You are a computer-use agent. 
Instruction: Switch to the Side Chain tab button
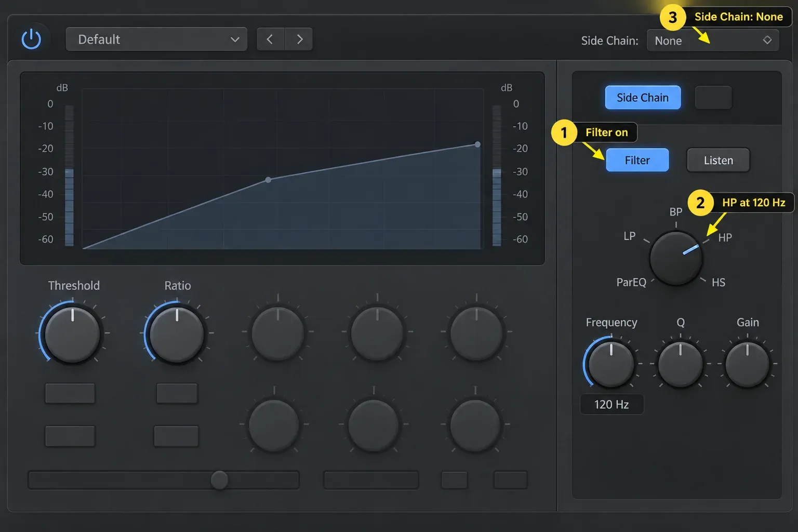[x=643, y=98]
